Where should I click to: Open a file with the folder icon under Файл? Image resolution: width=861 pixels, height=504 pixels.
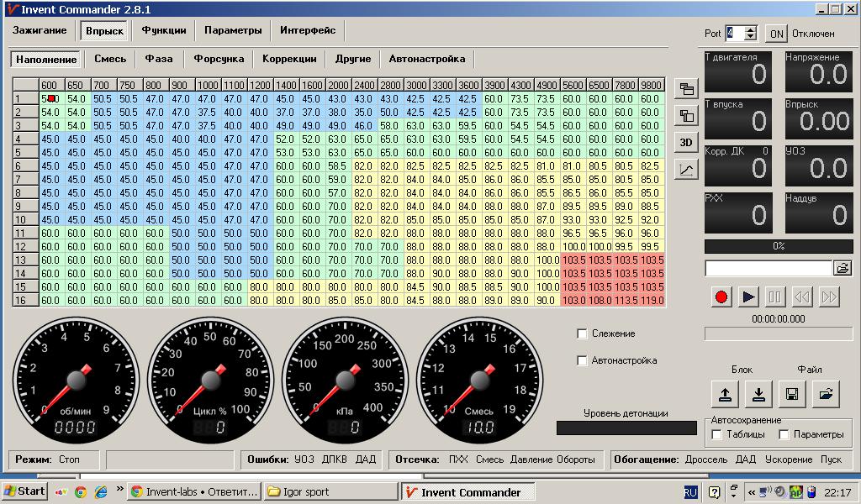pos(827,394)
